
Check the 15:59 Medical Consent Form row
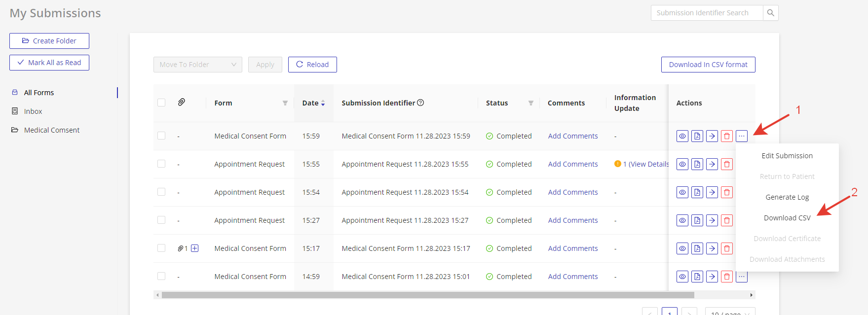click(x=161, y=136)
